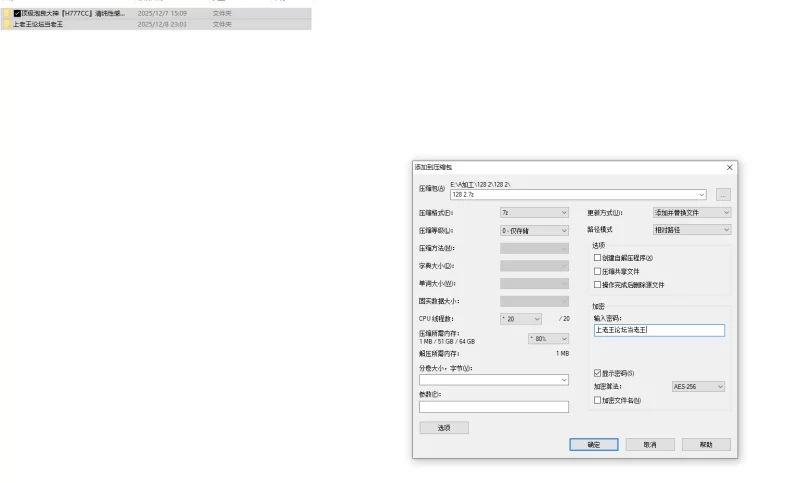Click the 压缩所需内存 1 MB / 51 GB / 64 GB value
800x483 pixels.
point(447,341)
